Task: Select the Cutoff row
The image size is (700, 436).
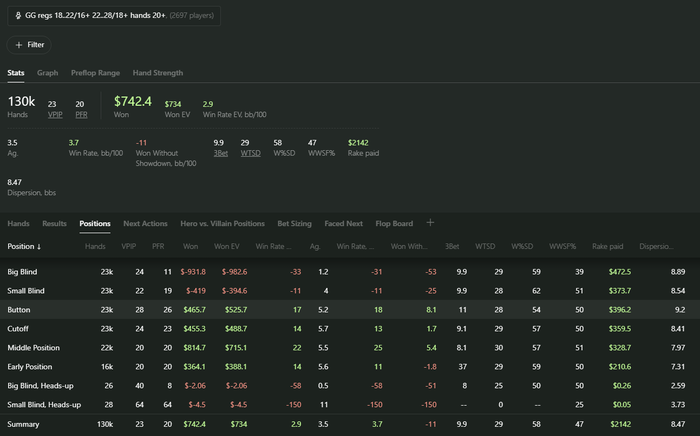Action: [350, 329]
